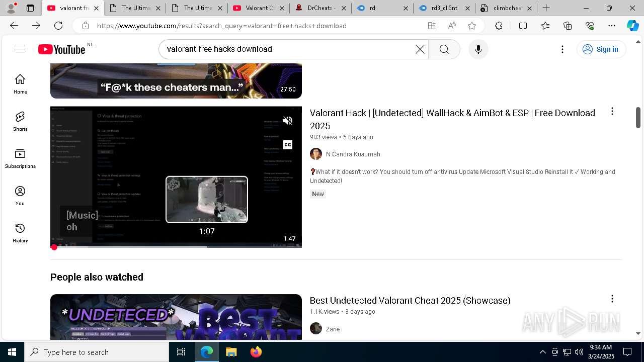This screenshot has width=644, height=362.
Task: Open the UNDETECED showcase thumbnail
Action: point(176,317)
